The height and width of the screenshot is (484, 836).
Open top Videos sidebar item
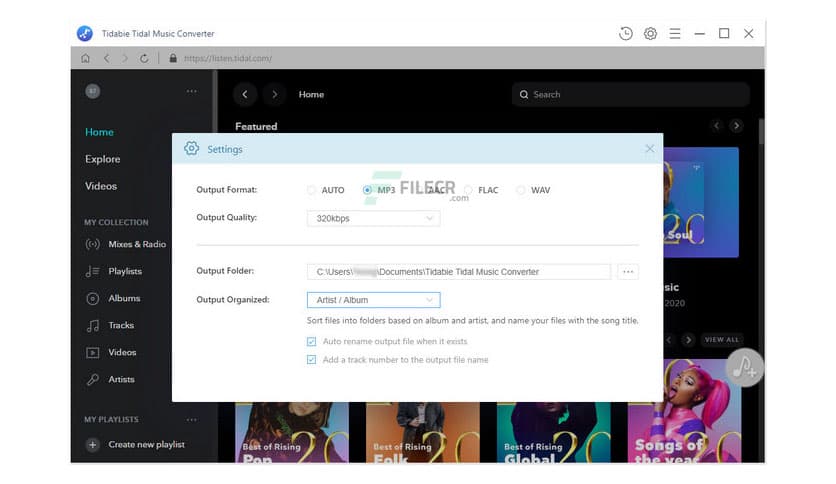click(101, 186)
